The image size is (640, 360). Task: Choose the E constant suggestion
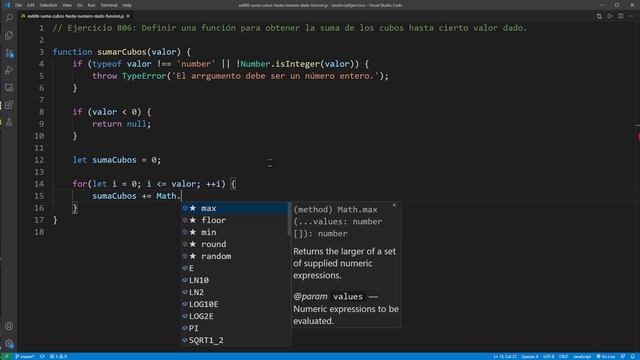pos(235,268)
